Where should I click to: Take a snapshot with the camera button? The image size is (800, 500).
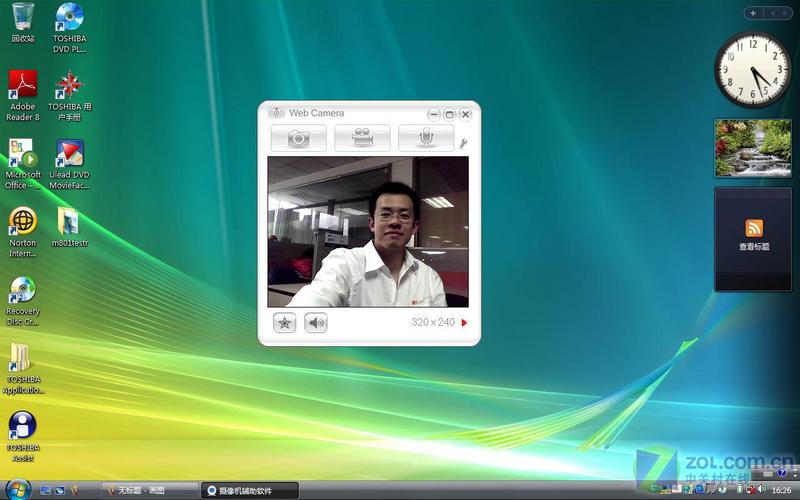pyautogui.click(x=298, y=138)
